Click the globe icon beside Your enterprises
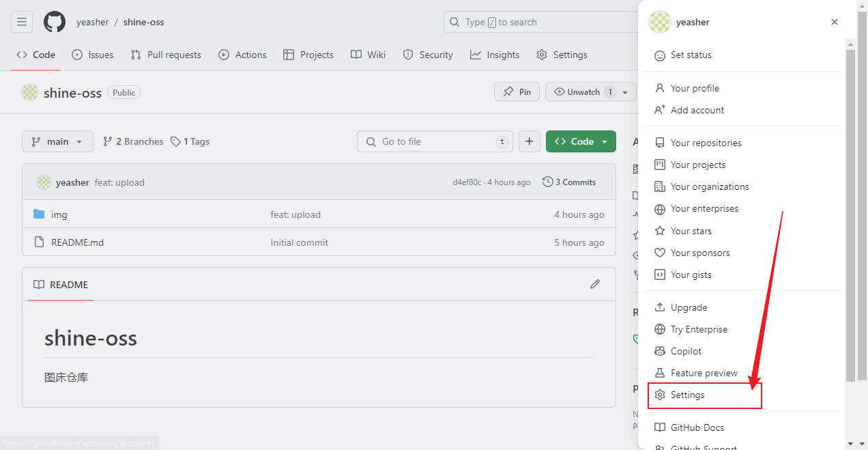Screen dimensions: 868x450 click(660, 209)
